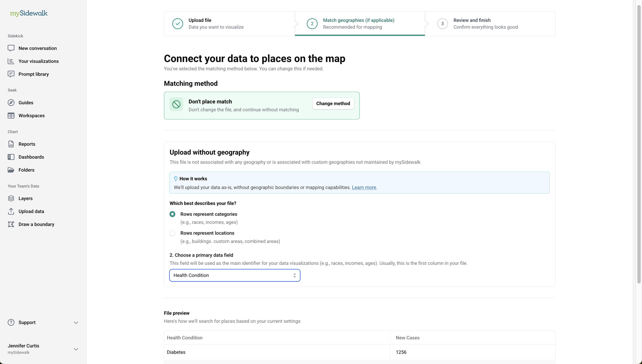Open the Folders icon in sidebar
The image size is (642, 364).
(11, 170)
